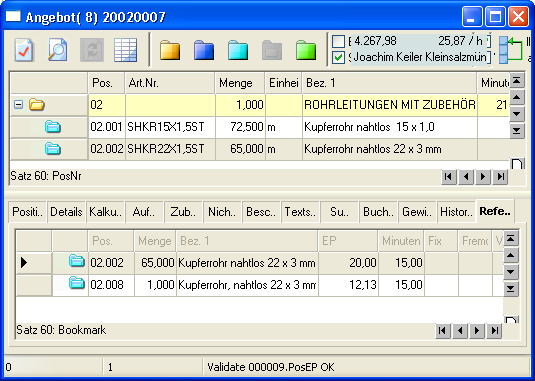Select cell SHKR15X1,5ST

coord(170,127)
